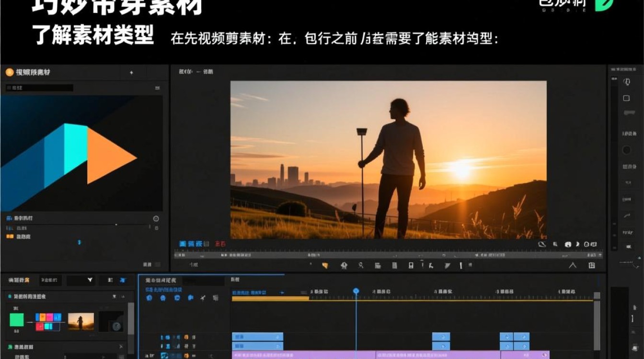Click the yellow work area bar on timeline
This screenshot has height=359, width=644.
click(x=270, y=298)
